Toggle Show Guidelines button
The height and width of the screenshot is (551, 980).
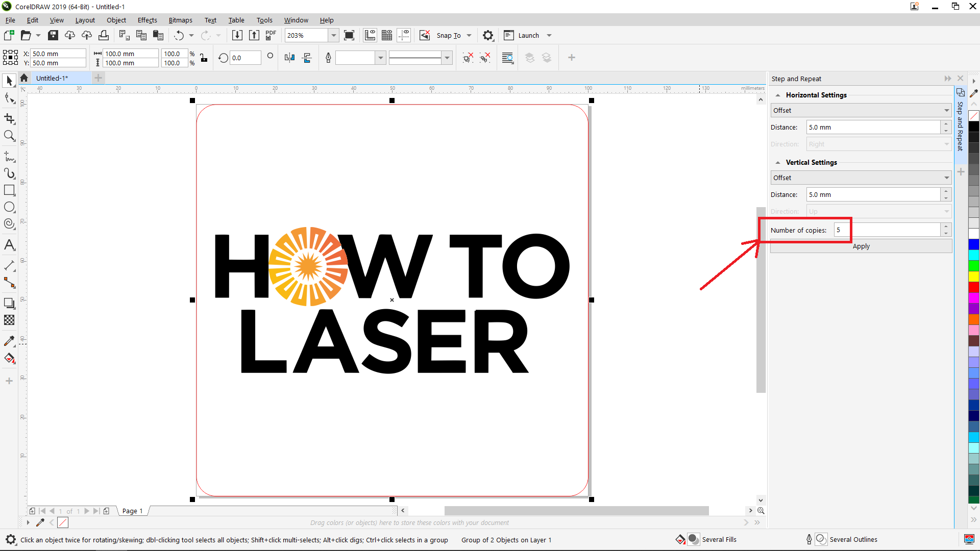[x=404, y=35]
